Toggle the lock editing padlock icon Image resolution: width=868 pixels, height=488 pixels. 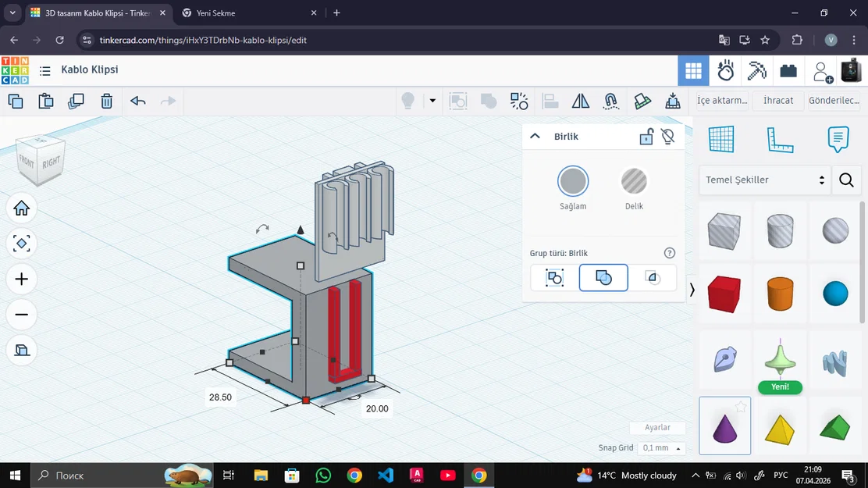[646, 137]
